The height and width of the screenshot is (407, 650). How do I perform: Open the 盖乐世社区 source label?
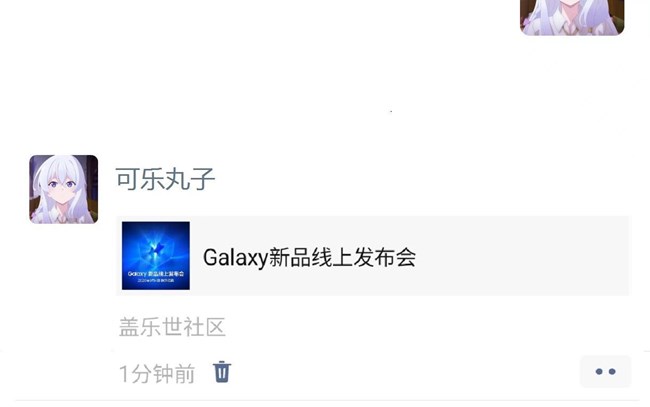[172, 327]
